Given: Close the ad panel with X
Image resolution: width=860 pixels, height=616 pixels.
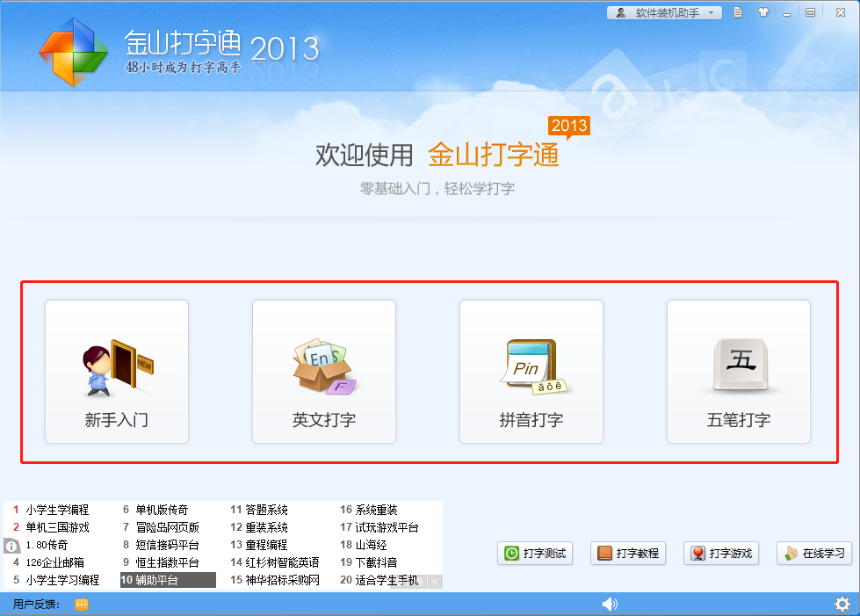Looking at the screenshot, I should point(435,582).
